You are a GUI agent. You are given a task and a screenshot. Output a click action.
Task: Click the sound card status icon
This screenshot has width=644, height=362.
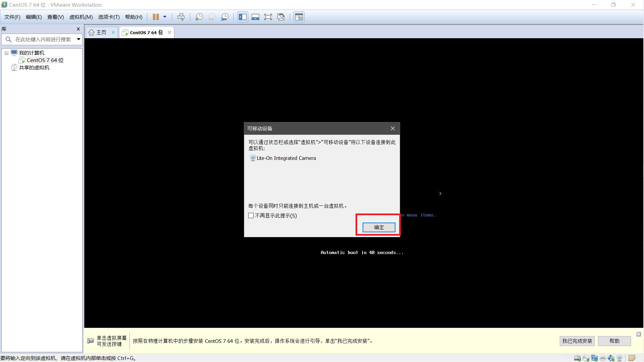(x=611, y=358)
